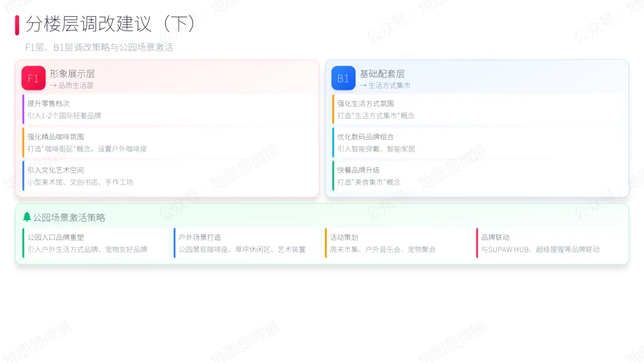Click the slide title 分楼层调改建议（下）
Viewport: 644px width, 363px height.
[111, 24]
